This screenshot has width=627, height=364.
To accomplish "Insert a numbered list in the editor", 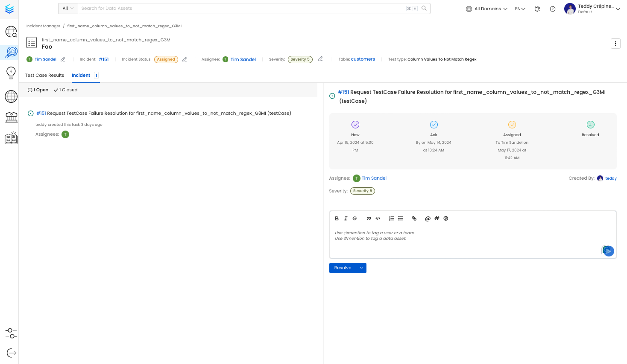I will [x=391, y=218].
